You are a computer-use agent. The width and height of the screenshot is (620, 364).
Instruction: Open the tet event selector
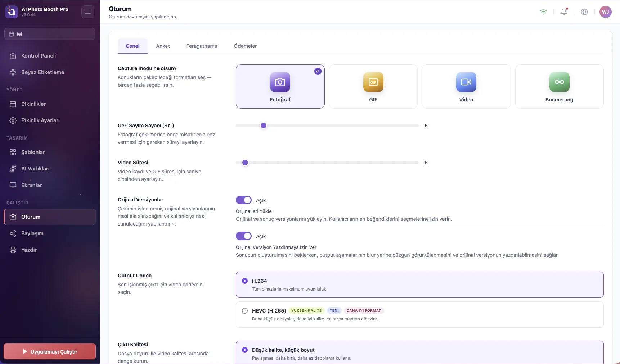[x=50, y=34]
